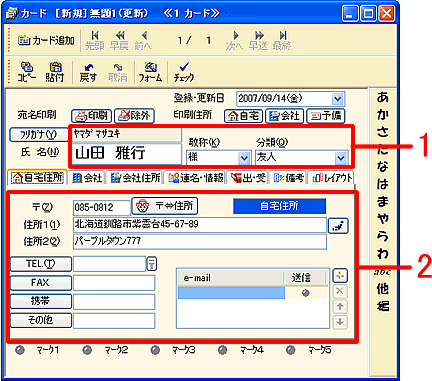The height and width of the screenshot is (381, 432).
Task: Click the その他 button
Action: point(41,320)
